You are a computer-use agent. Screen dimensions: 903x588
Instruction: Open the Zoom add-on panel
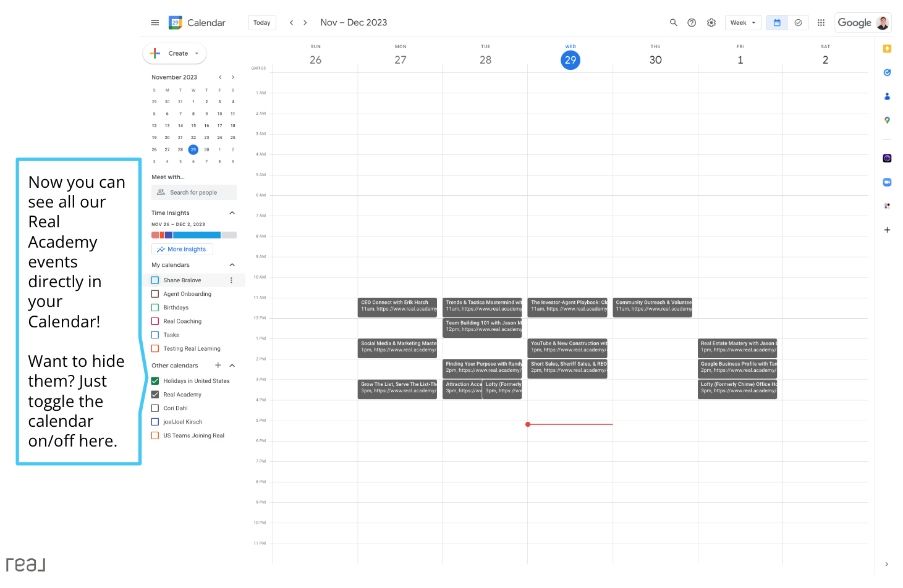(887, 182)
